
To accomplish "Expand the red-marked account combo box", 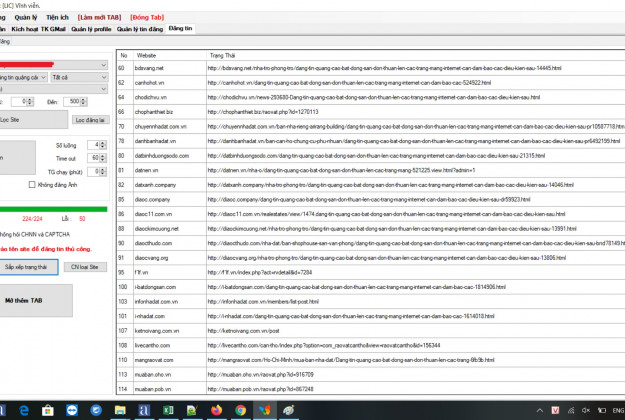I will click(104, 65).
